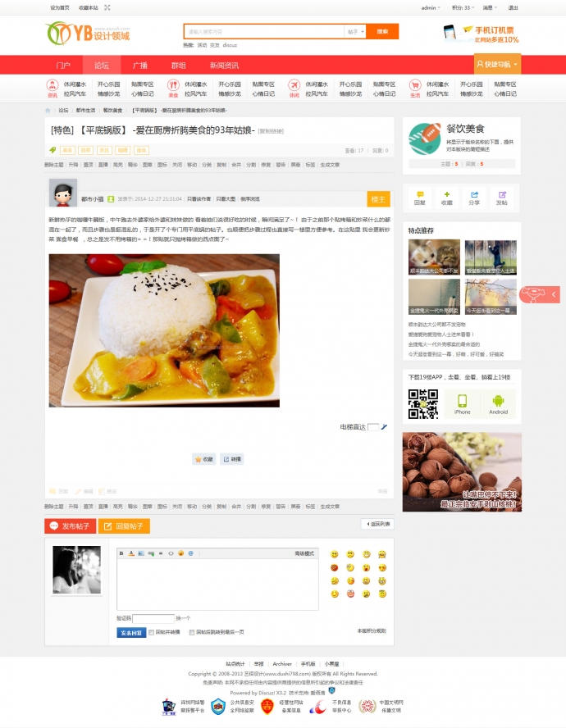
Task: Check the 回帖后跳转到最后一页 checkbox
Action: pos(191,632)
